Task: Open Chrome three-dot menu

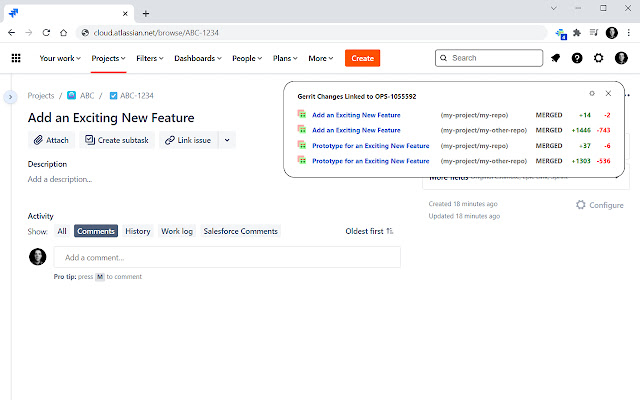Action: 629,33
